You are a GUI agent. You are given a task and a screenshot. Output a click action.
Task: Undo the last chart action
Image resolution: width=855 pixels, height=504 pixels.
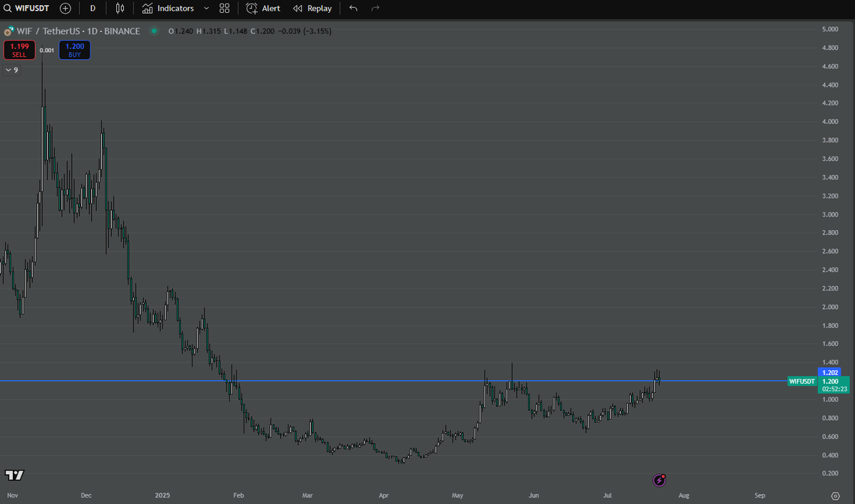tap(353, 9)
